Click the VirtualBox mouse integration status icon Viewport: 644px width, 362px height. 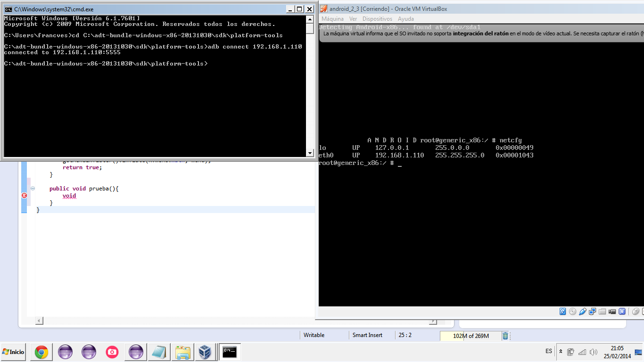tap(636, 312)
